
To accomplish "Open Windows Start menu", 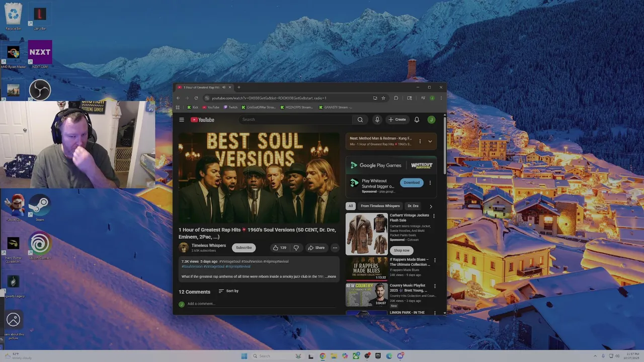I will tap(244, 356).
